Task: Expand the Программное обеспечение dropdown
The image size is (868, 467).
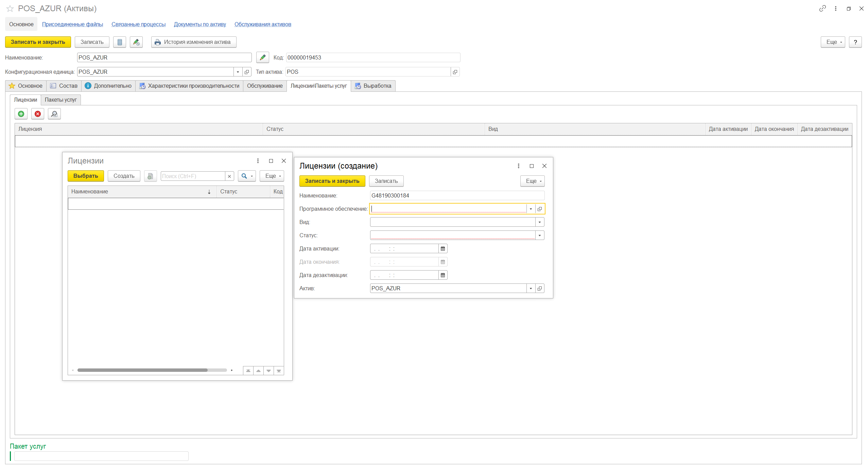Action: pos(531,209)
